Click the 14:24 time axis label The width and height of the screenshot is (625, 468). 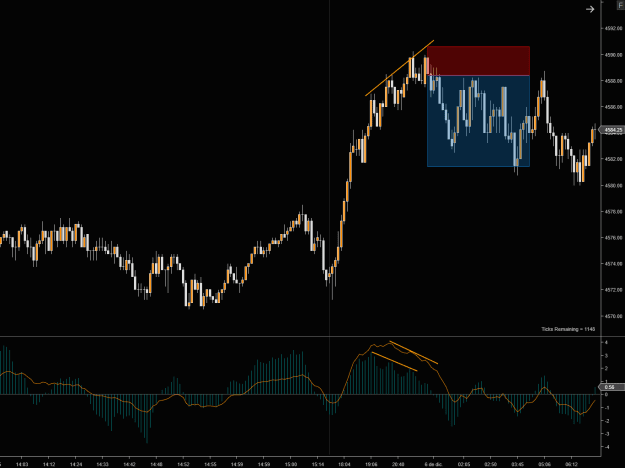click(x=76, y=464)
